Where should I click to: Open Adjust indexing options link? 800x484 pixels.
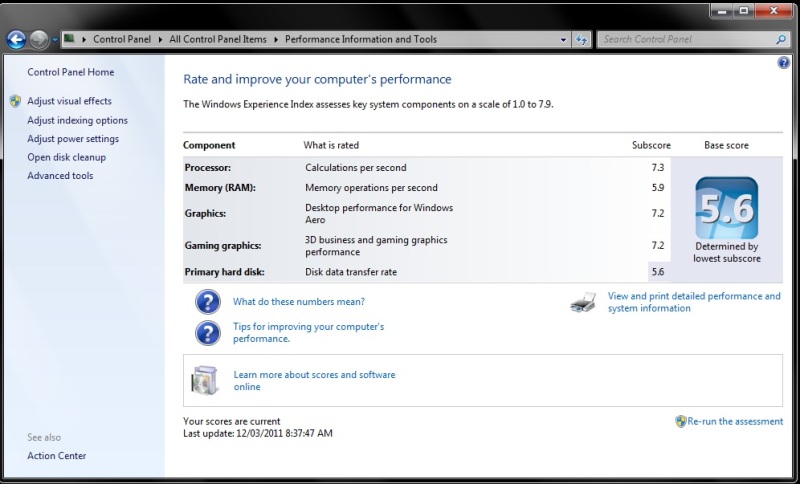[77, 120]
